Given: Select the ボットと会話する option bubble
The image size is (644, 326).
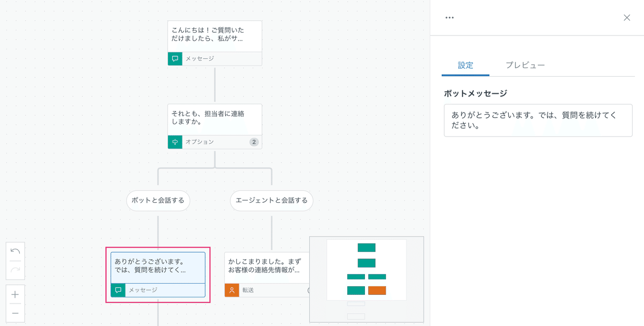Looking at the screenshot, I should click(158, 201).
